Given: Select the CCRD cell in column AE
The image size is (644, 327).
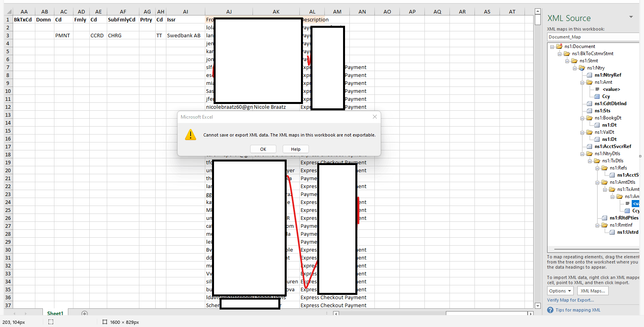Looking at the screenshot, I should click(x=98, y=35).
